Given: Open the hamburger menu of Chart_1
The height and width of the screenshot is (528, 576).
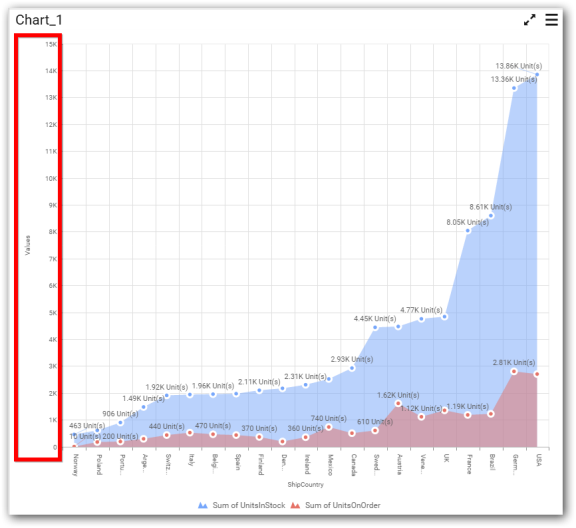Looking at the screenshot, I should click(x=551, y=20).
